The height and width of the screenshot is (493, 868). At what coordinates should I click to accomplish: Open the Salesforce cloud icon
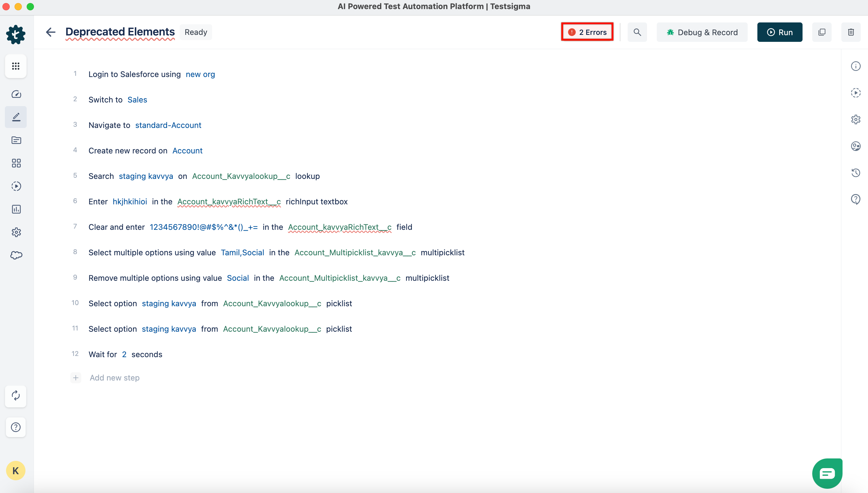click(x=16, y=255)
